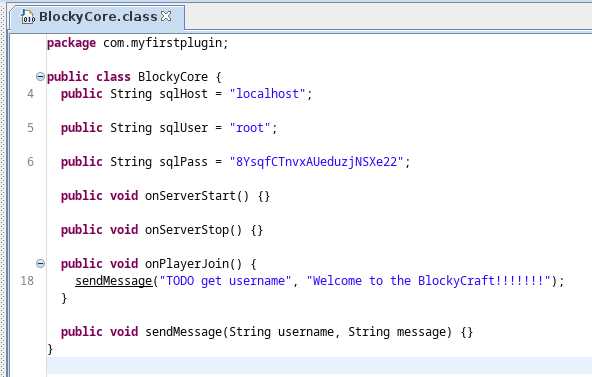Click the highlighted empty last line
The image size is (592, 377).
319,365
